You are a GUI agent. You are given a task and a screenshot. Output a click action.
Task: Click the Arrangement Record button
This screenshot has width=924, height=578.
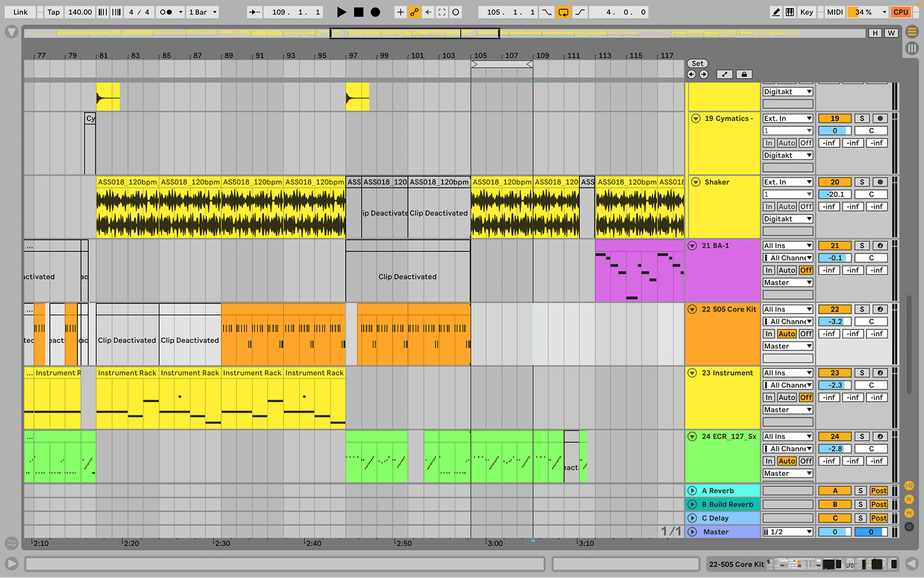[x=375, y=12]
